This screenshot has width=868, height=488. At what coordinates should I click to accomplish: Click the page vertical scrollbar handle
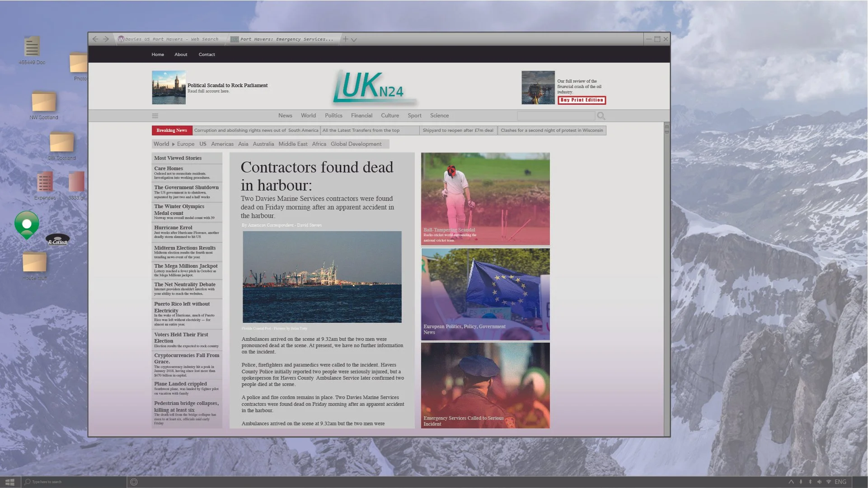tap(666, 130)
